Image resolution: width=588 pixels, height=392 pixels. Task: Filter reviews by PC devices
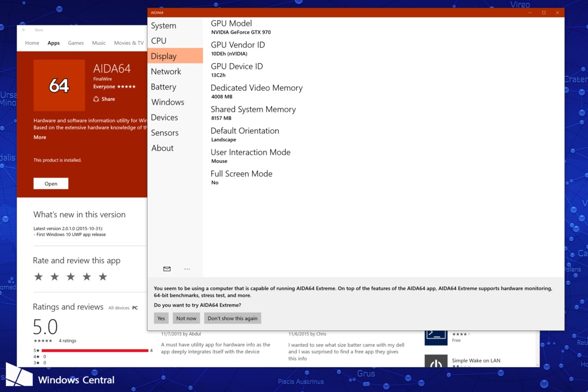pos(135,308)
